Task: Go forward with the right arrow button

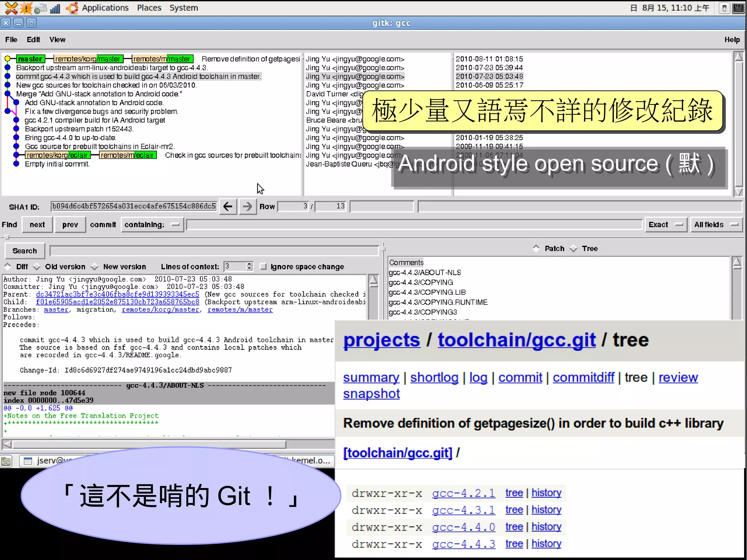Action: [x=247, y=206]
